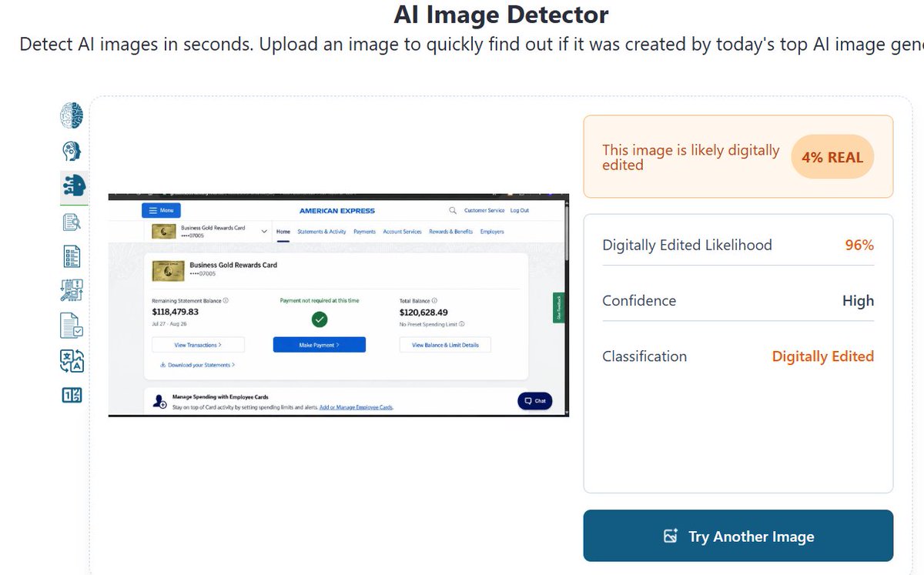Click the info icon beside No Preset Spending Limit
Image resolution: width=924 pixels, height=575 pixels.
pyautogui.click(x=462, y=324)
